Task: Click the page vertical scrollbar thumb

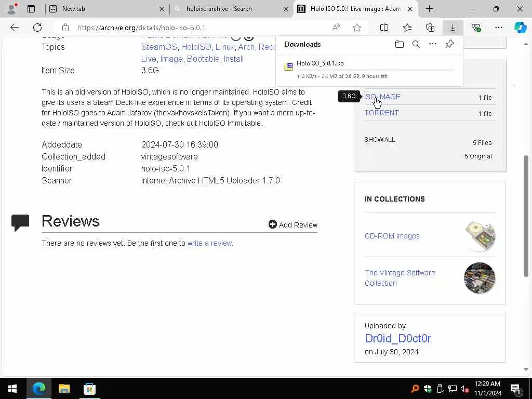Action: (x=526, y=216)
